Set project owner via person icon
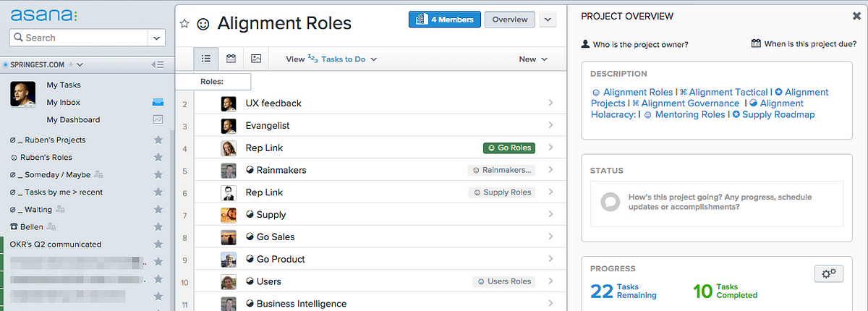Screen dimensions: 868x311 pos(586,45)
